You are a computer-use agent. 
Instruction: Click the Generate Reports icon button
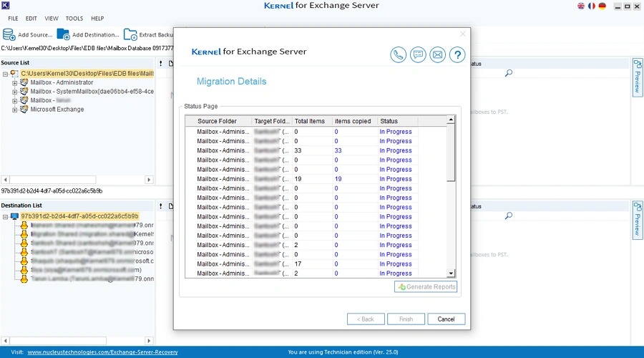pos(426,287)
